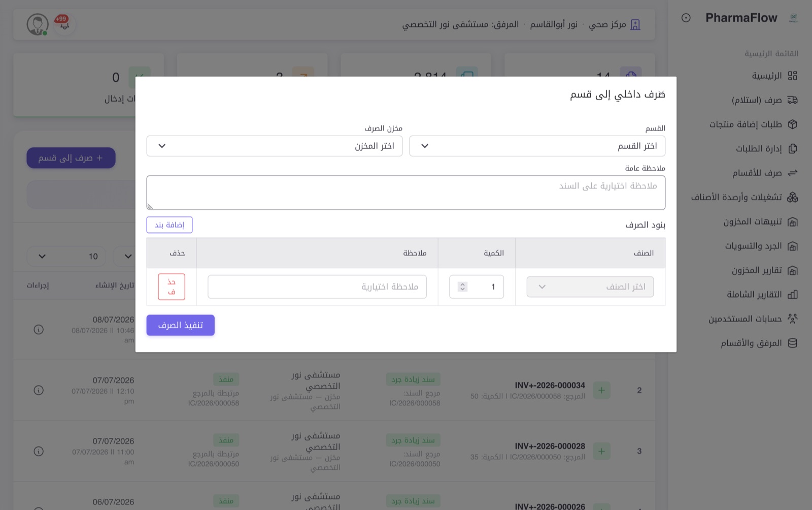The width and height of the screenshot is (812, 510).
Task: Click the إضافة بند add item button
Action: (x=170, y=225)
